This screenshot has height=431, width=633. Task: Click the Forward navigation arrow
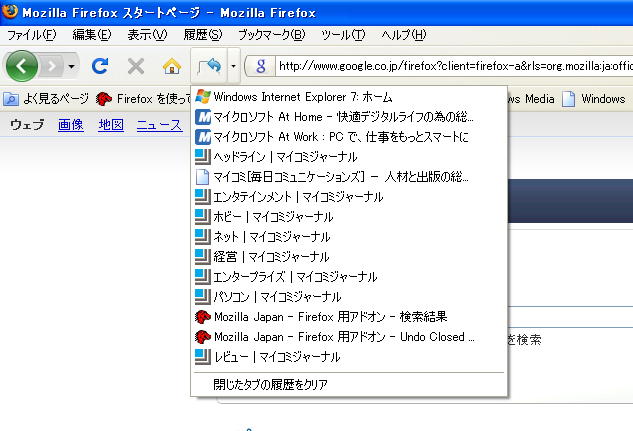(52, 66)
